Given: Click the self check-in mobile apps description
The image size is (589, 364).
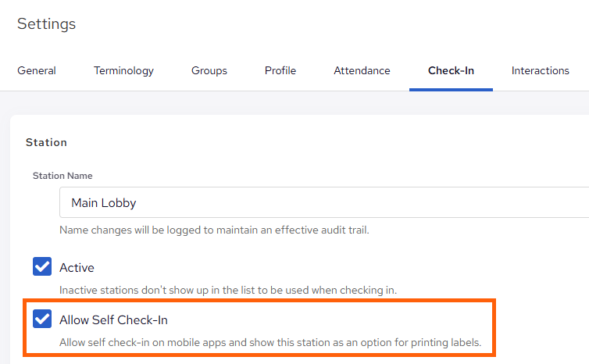Looking at the screenshot, I should [x=270, y=342].
